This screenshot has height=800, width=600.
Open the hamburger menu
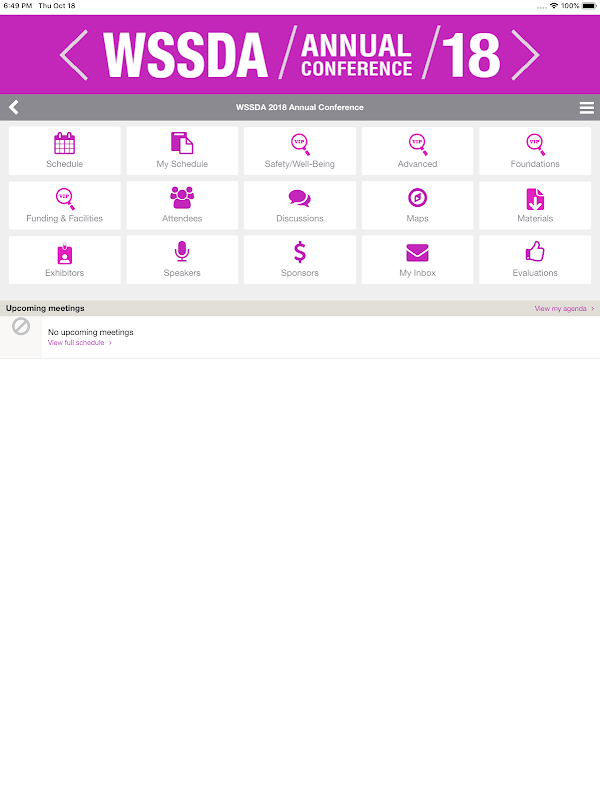point(587,108)
